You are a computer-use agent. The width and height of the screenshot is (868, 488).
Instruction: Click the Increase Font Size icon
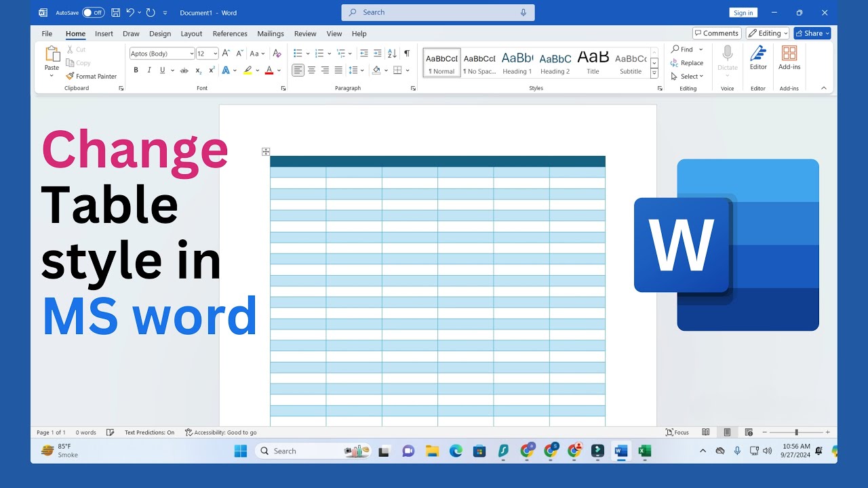pyautogui.click(x=226, y=53)
